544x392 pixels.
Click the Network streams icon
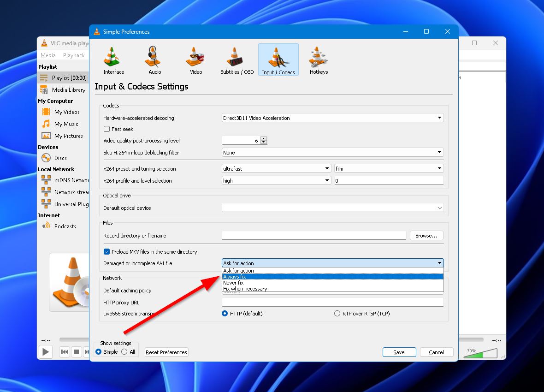46,192
